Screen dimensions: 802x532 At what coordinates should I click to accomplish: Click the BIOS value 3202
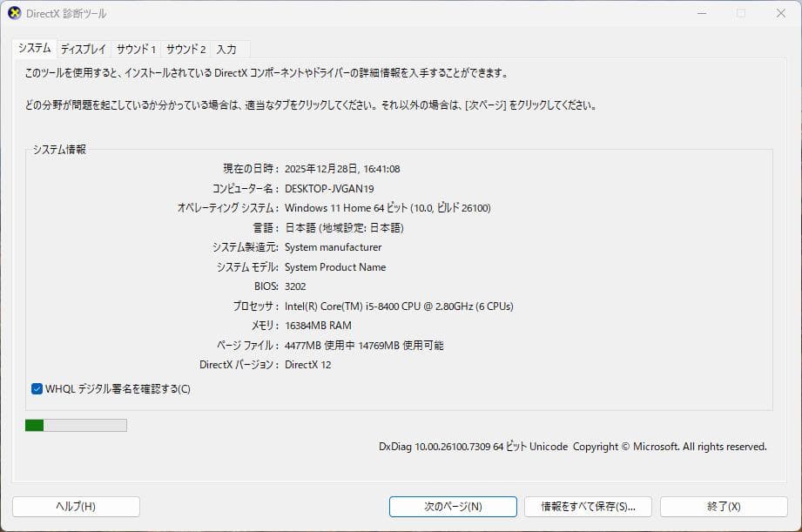(x=295, y=286)
